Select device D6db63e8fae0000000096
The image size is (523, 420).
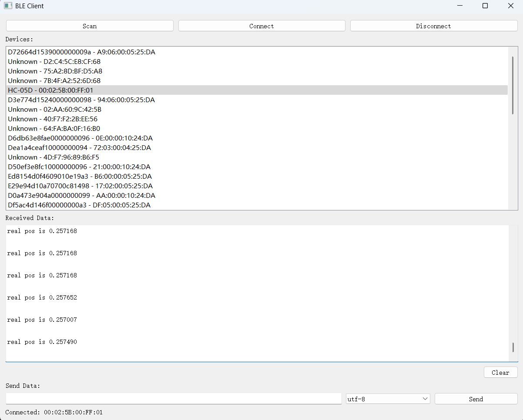point(258,138)
